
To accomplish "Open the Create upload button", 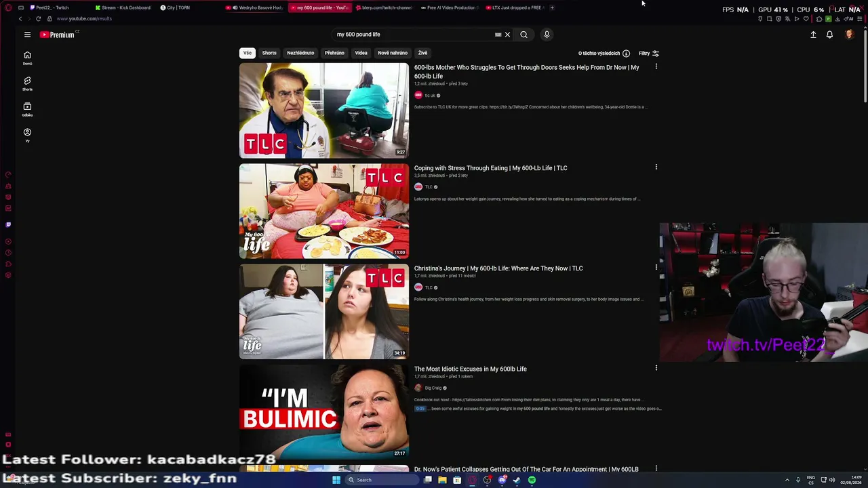I will point(813,35).
